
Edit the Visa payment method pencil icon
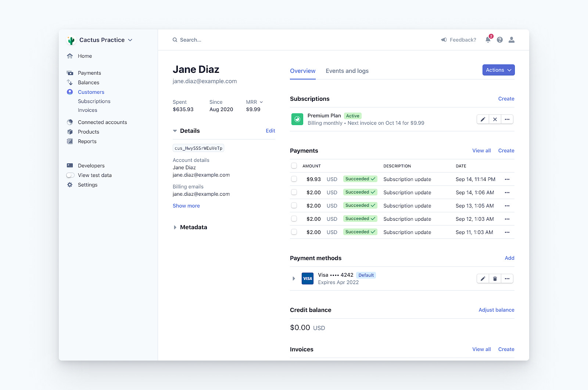click(x=483, y=279)
